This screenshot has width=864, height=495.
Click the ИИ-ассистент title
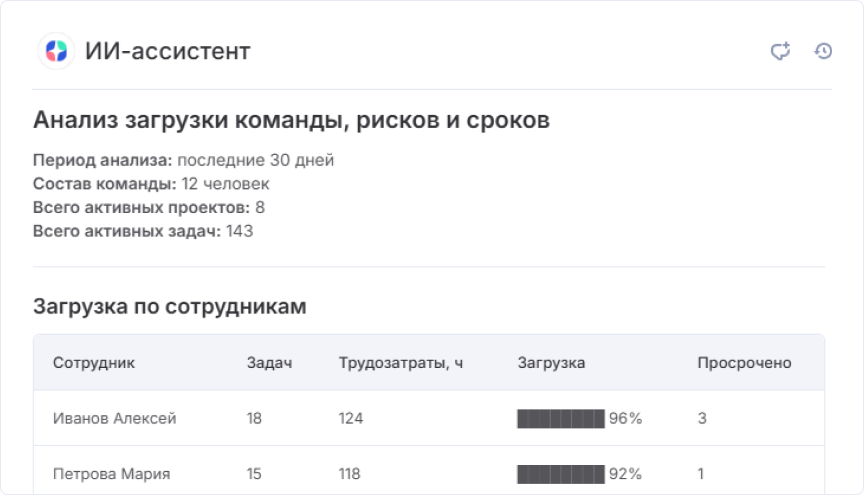click(x=168, y=51)
